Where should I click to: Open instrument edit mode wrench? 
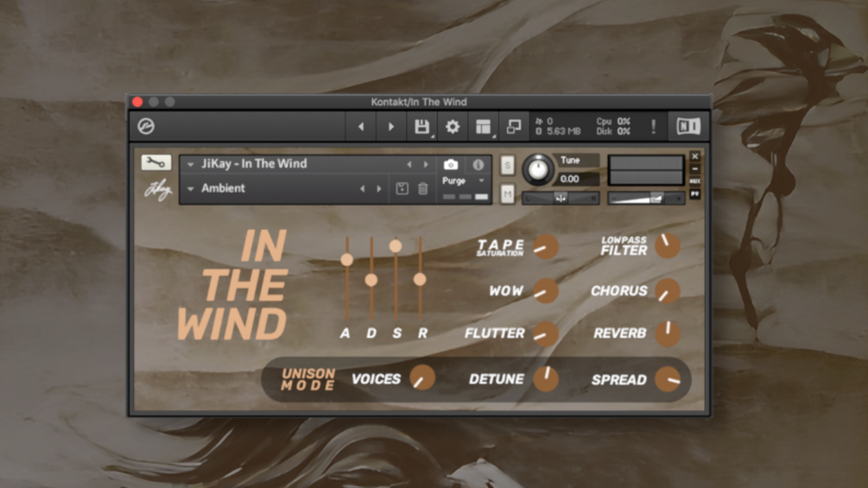155,162
